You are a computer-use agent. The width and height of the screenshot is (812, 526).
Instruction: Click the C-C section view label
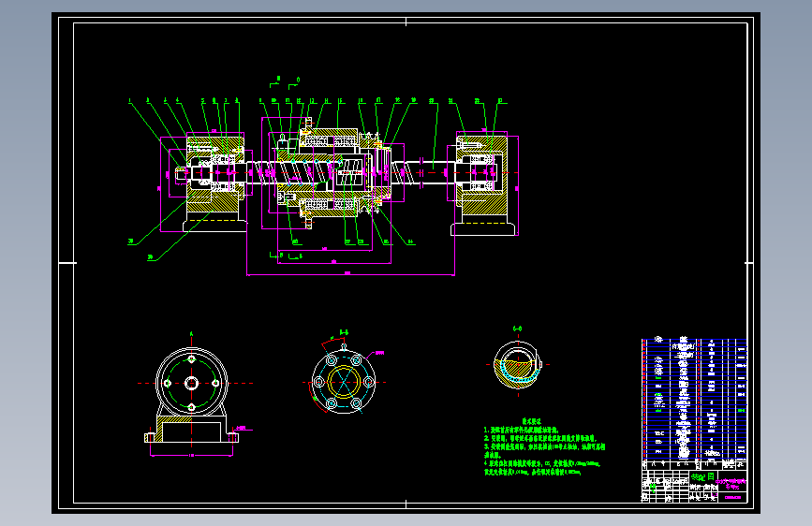pos(517,329)
